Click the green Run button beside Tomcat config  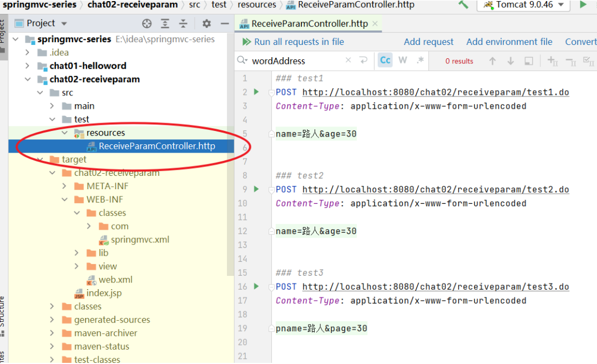(x=583, y=4)
